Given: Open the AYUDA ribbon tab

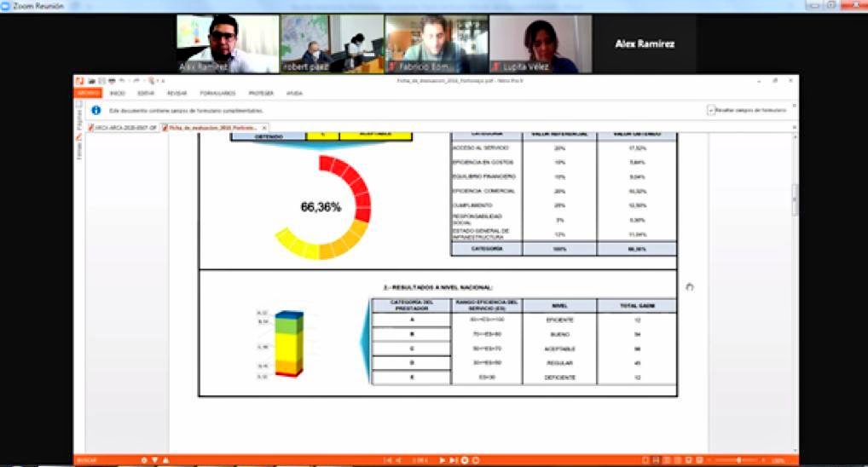Looking at the screenshot, I should pos(294,93).
